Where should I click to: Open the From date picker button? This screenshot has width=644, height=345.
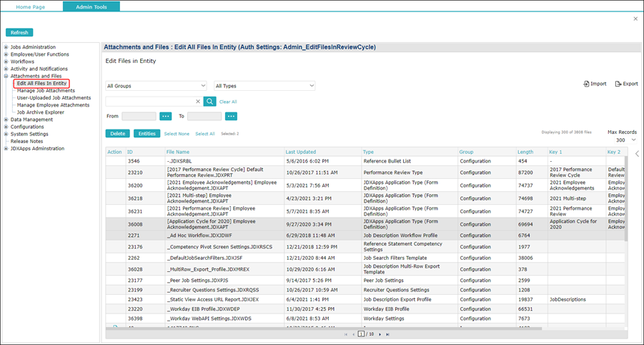[166, 116]
